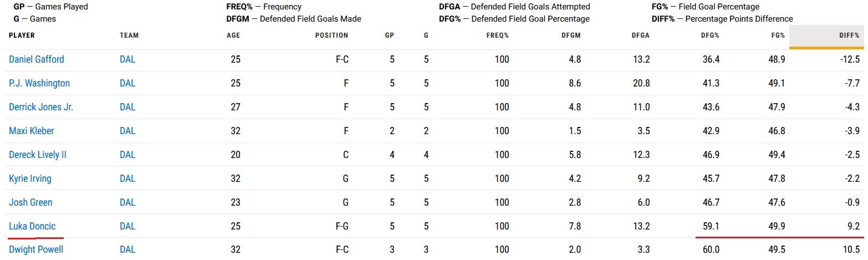Click Dereck Lively II player name
868x260 pixels.
coord(38,155)
